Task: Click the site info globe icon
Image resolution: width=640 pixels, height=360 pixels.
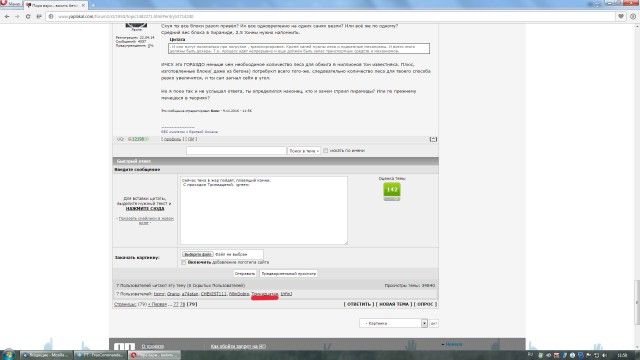Action: coord(51,17)
